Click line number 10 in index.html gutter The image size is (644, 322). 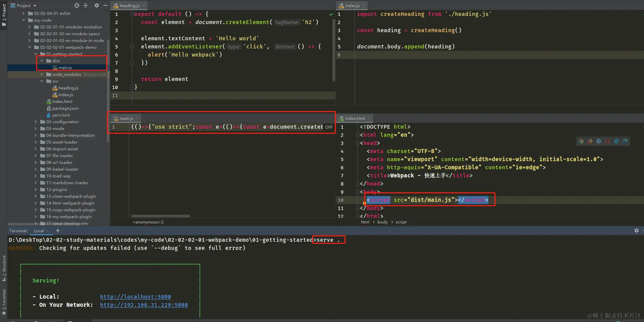point(341,200)
